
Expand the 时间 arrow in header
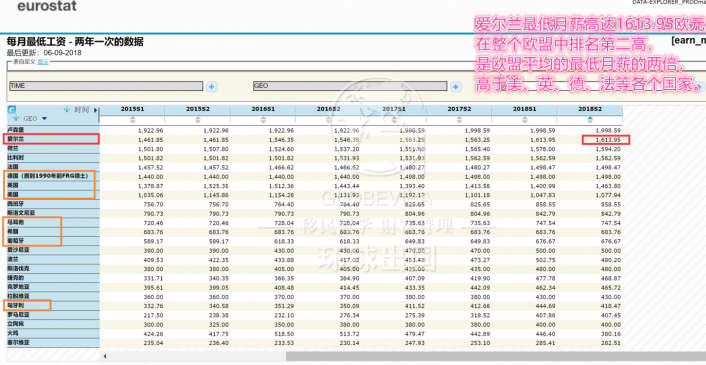pos(95,110)
